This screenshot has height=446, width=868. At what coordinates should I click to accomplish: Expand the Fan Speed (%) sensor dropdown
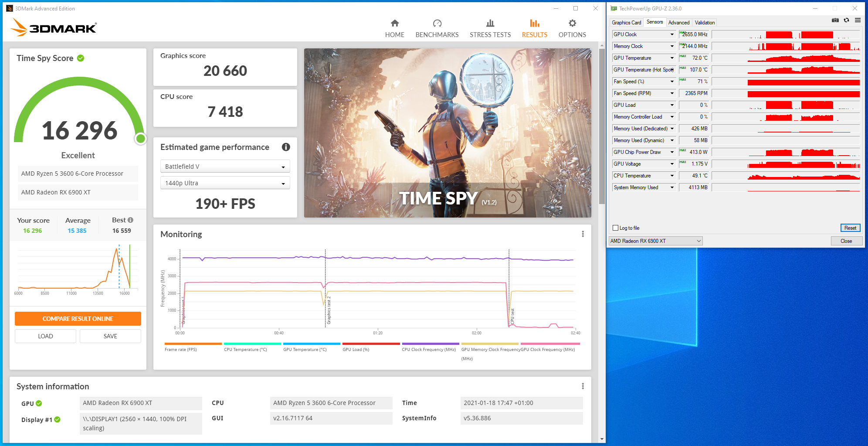(x=672, y=82)
